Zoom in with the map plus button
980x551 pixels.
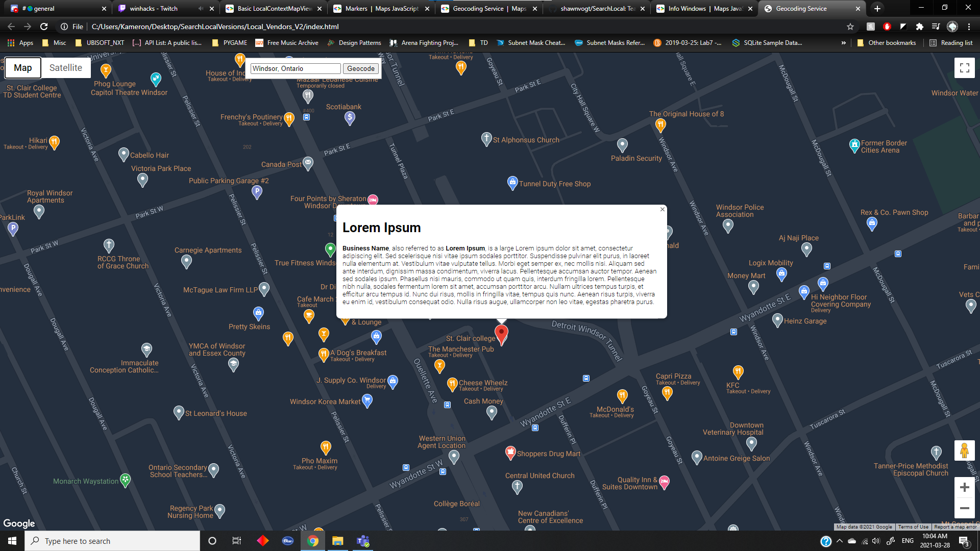(964, 487)
